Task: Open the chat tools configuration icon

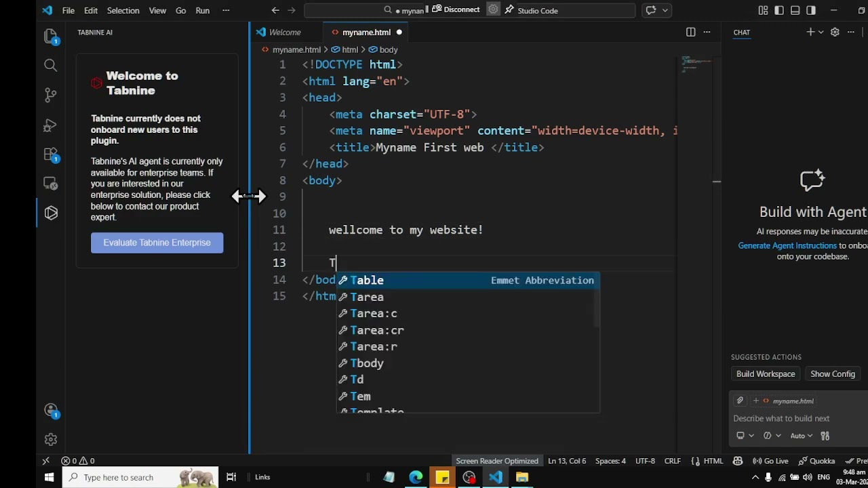Action: (825, 436)
